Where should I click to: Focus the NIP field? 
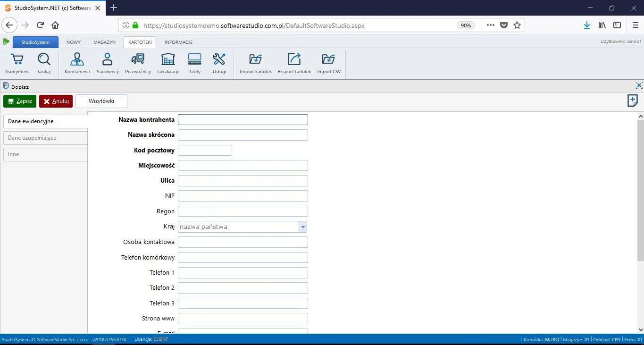tap(243, 196)
